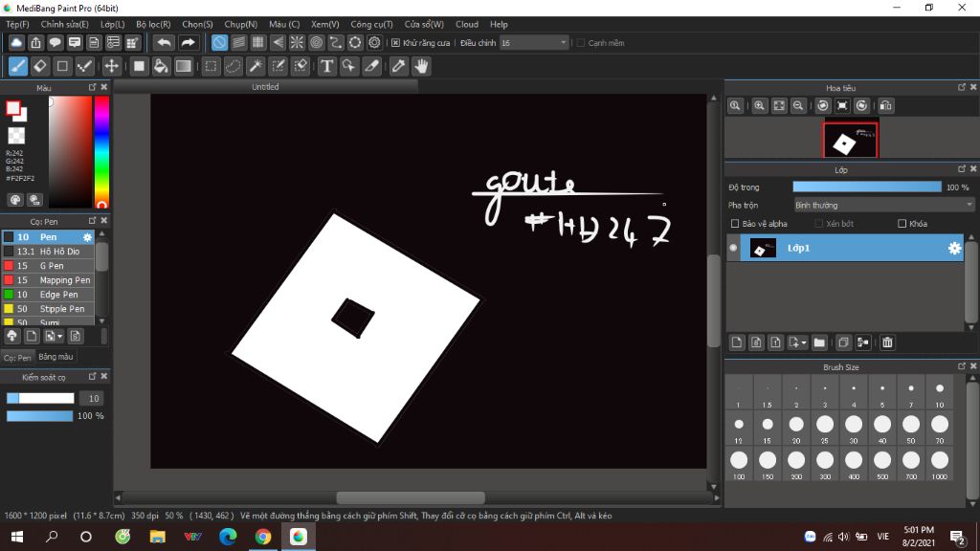Toggle Khử răng cưa anti-aliasing checkbox

[x=395, y=43]
